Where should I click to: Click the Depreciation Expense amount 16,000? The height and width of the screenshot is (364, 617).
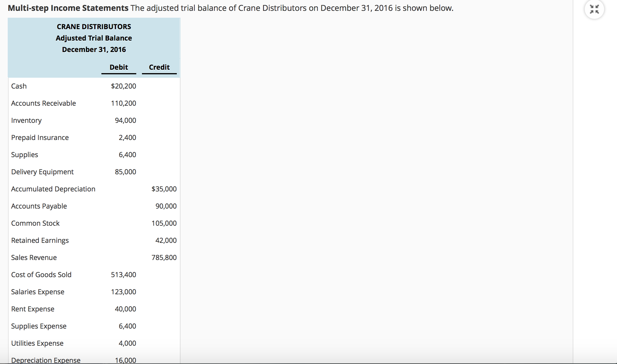click(127, 360)
